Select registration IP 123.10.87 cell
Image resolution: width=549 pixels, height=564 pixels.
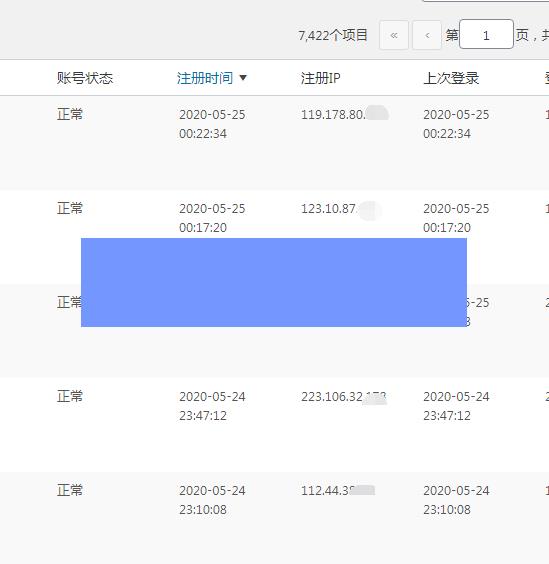click(341, 209)
